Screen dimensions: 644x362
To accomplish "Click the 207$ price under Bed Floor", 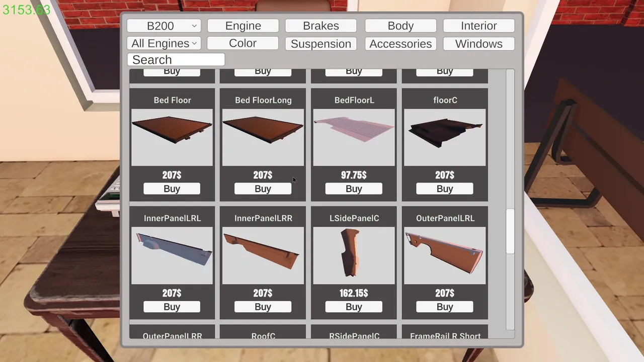I will (172, 175).
